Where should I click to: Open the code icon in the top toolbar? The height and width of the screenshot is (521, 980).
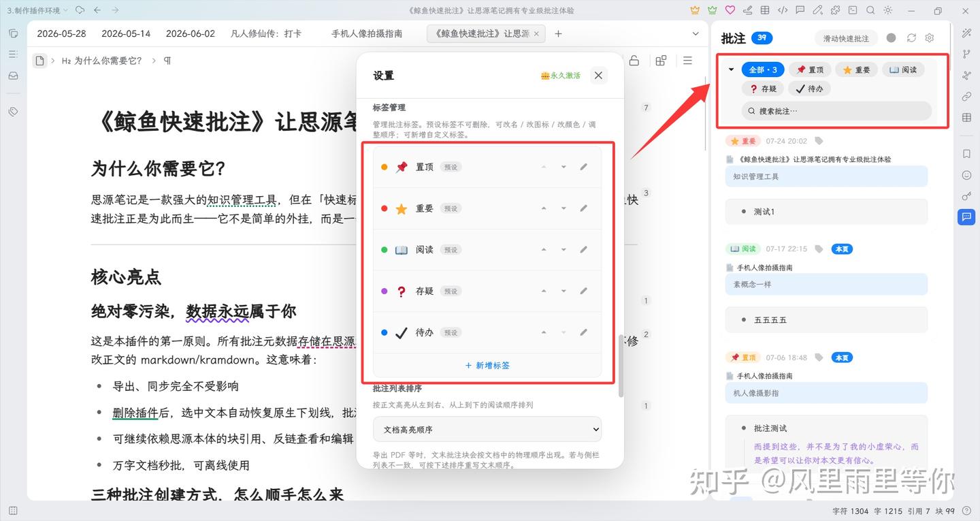tap(783, 10)
